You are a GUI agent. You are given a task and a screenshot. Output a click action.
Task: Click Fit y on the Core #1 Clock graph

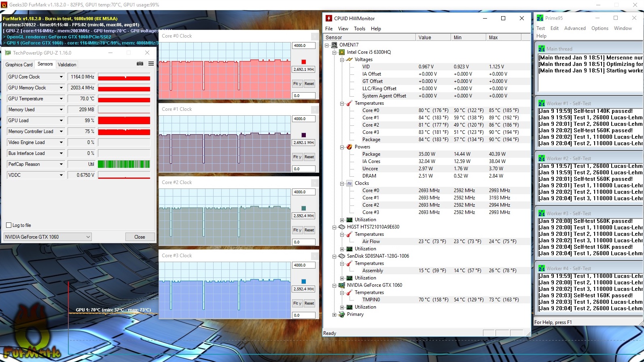[x=297, y=157]
